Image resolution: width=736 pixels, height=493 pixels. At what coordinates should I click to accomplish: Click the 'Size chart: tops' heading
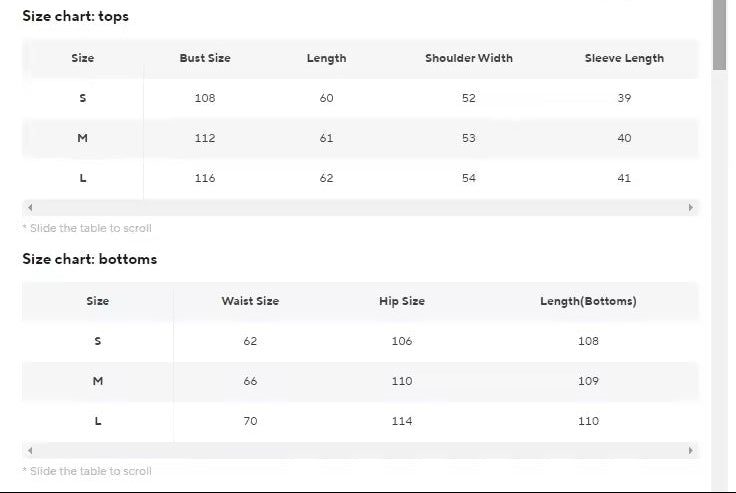tap(75, 16)
